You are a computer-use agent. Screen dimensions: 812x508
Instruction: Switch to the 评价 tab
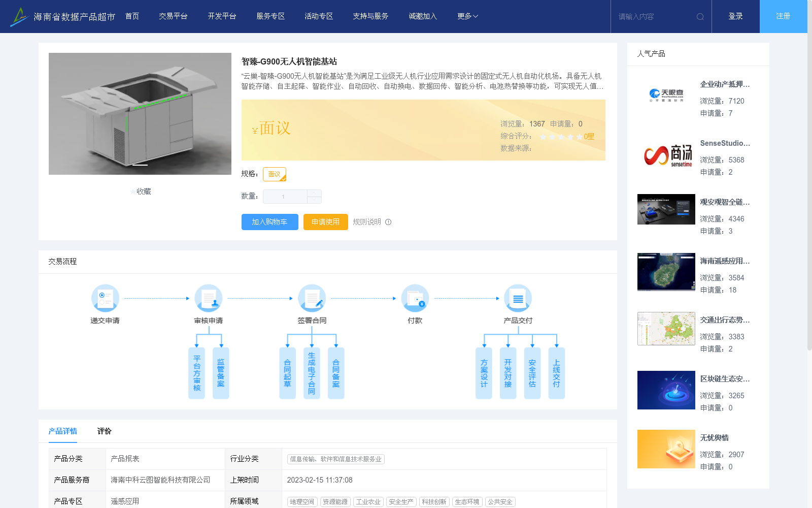104,431
